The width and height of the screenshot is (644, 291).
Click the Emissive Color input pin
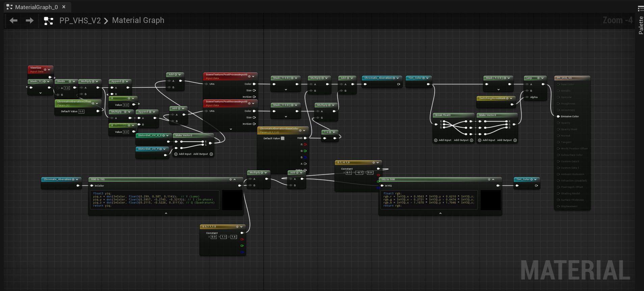(558, 116)
